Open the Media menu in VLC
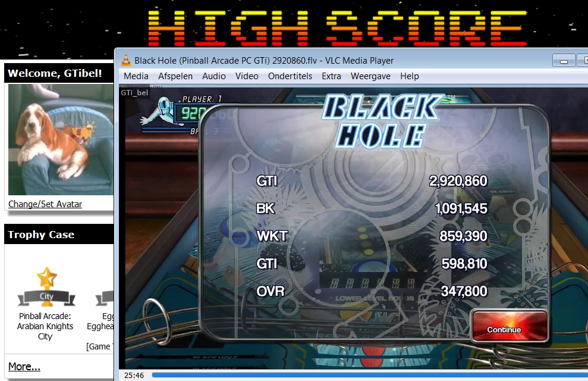 [136, 76]
